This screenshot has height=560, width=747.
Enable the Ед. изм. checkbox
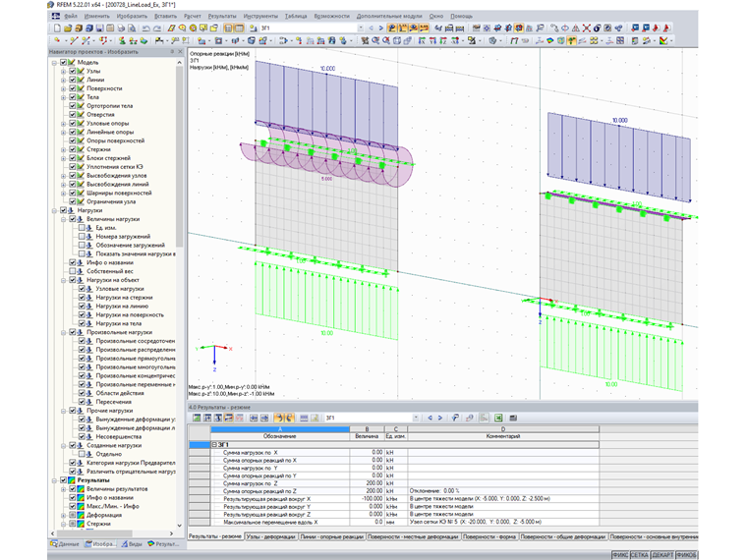coord(82,228)
